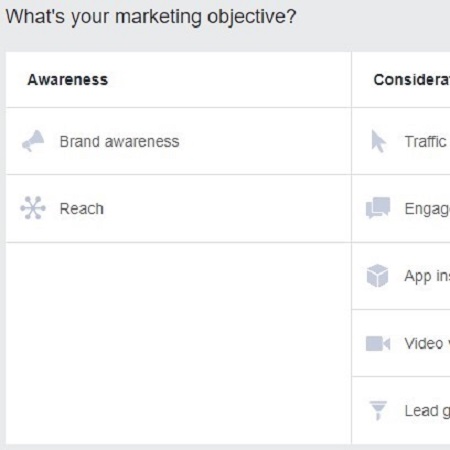Select the Traffic objective label

click(x=425, y=142)
